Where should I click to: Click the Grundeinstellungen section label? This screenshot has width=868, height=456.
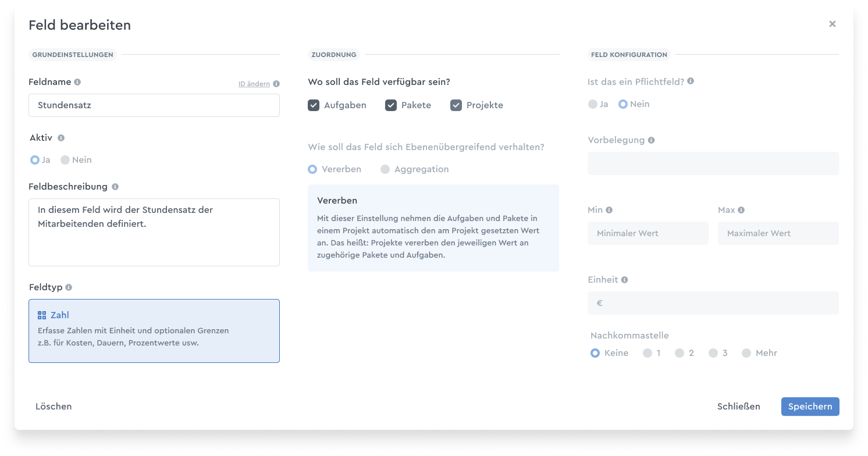[x=73, y=55]
